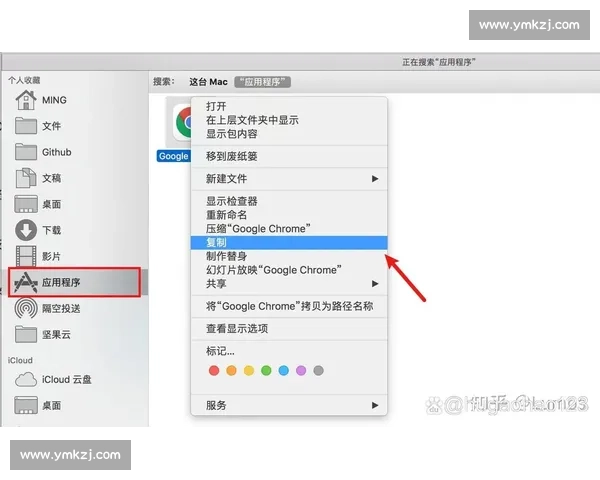Apply the green tag color
This screenshot has height=480, width=600.
click(x=266, y=371)
